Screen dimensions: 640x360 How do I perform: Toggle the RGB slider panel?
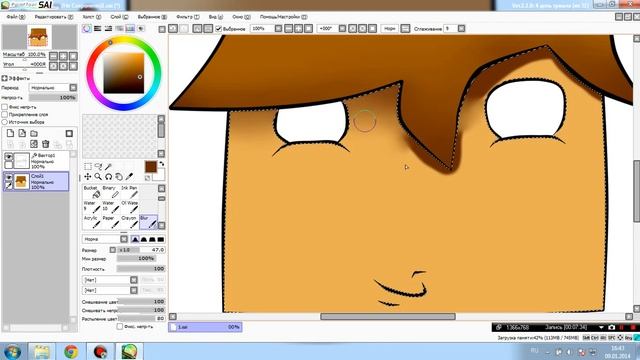[x=98, y=29]
